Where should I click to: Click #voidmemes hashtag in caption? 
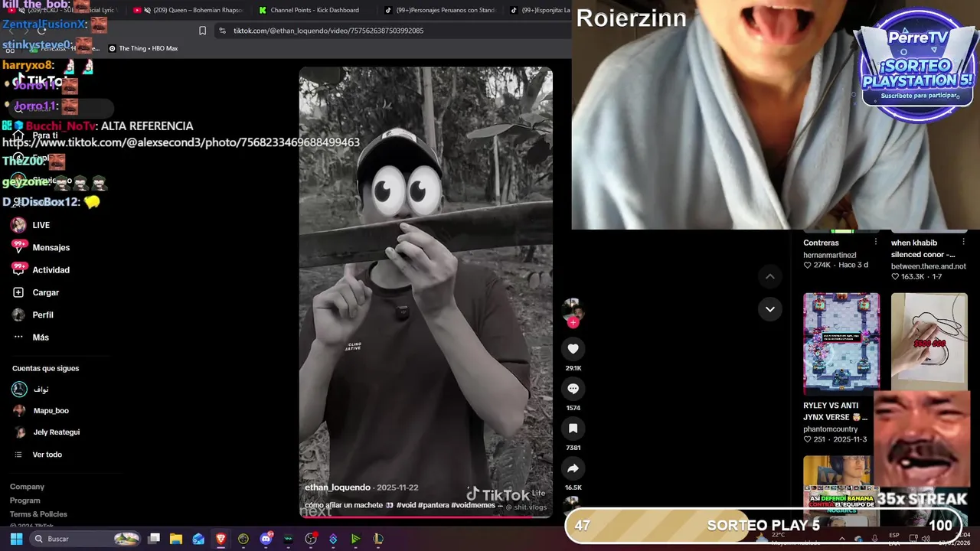click(x=473, y=505)
